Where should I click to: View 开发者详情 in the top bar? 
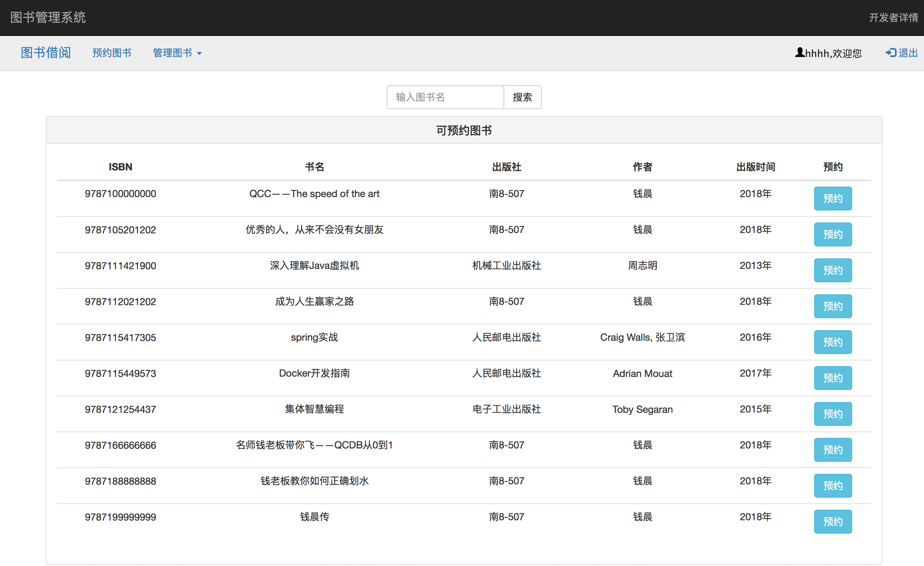[x=893, y=17]
